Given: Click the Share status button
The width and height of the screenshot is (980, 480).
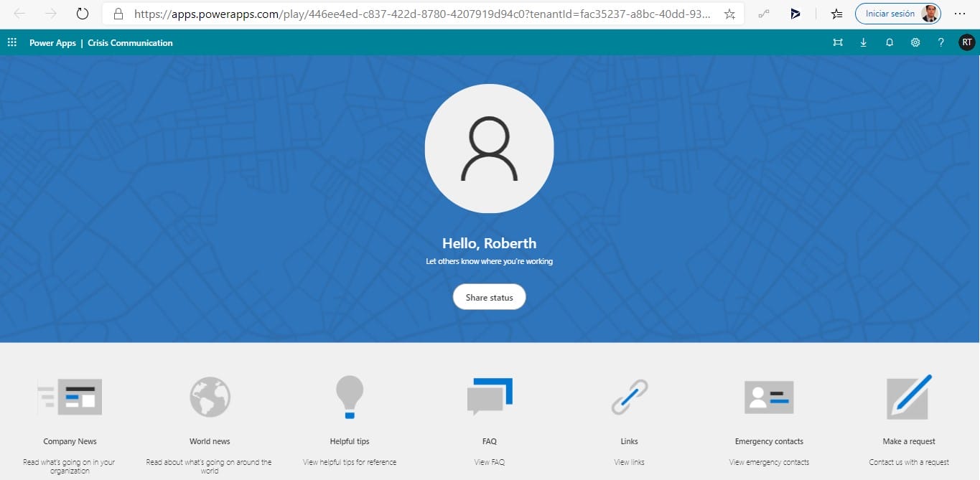Looking at the screenshot, I should [x=489, y=296].
